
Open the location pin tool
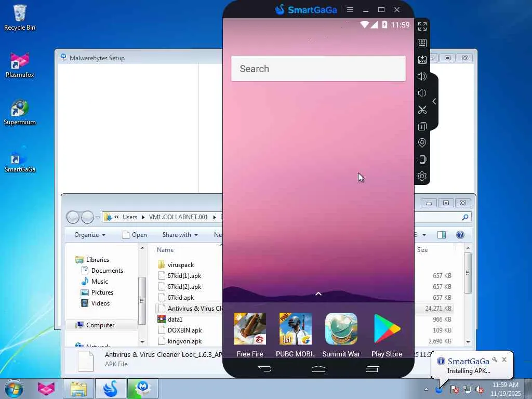[422, 143]
